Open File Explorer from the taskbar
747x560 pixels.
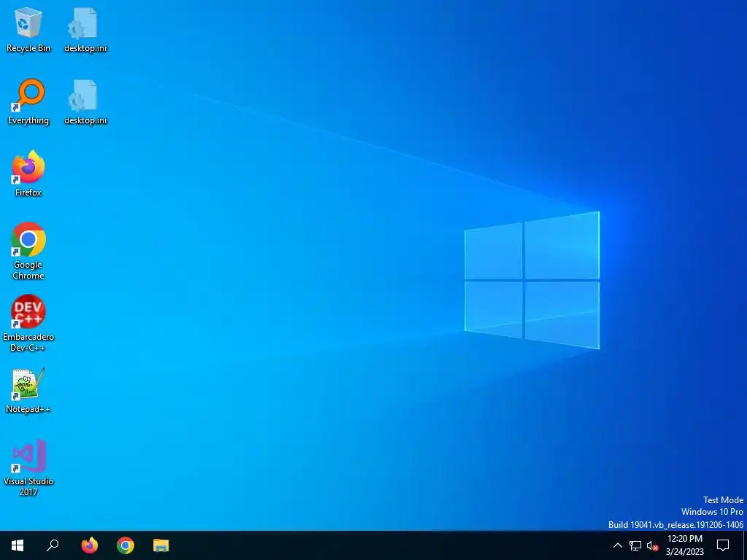point(161,545)
